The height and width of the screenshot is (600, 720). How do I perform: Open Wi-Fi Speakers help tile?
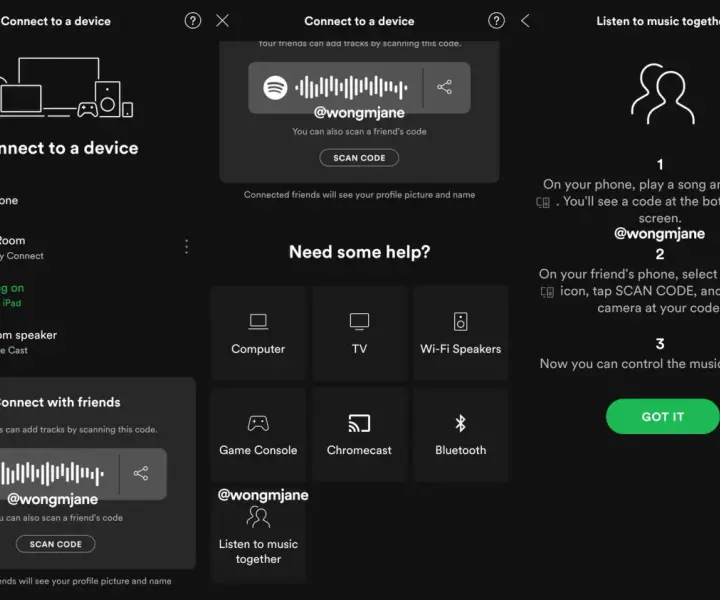pos(461,333)
